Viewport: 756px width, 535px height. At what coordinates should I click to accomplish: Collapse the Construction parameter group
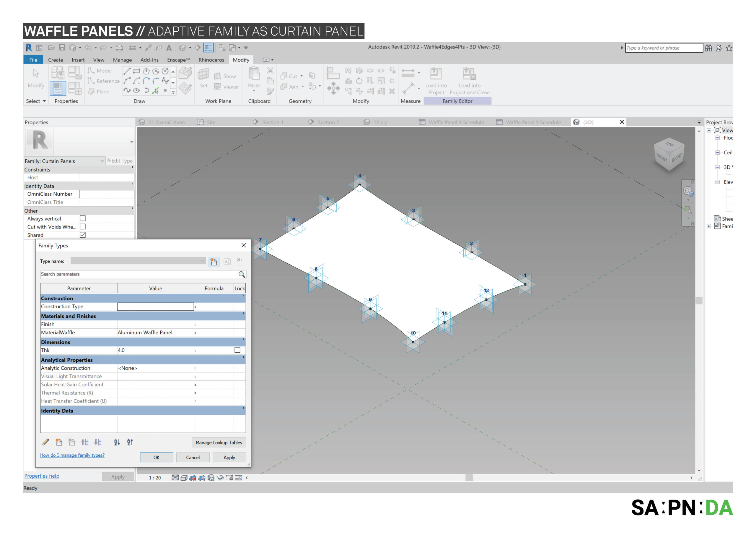coord(244,296)
